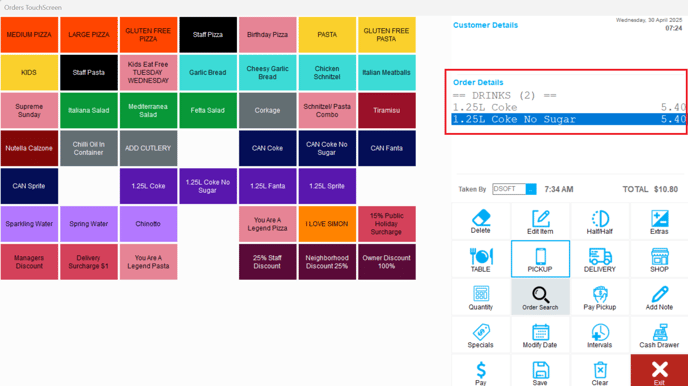
Task: Click the ADD CUTLERY tile
Action: pyautogui.click(x=148, y=148)
